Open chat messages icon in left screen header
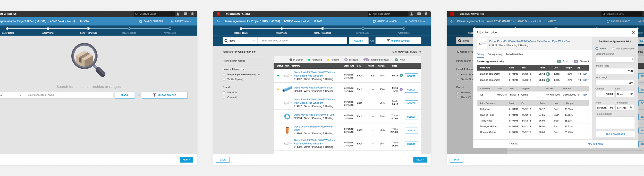 [185, 14]
